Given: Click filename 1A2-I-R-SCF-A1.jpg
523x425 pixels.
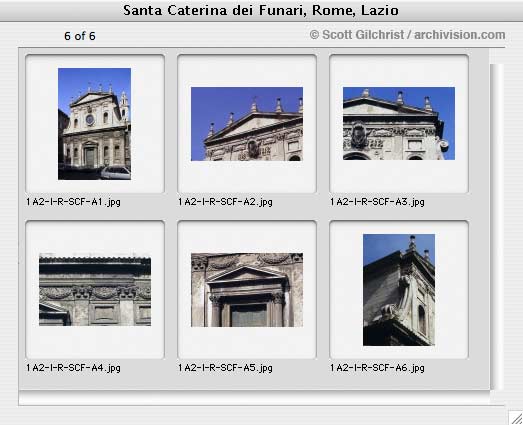Looking at the screenshot, I should (73, 202).
